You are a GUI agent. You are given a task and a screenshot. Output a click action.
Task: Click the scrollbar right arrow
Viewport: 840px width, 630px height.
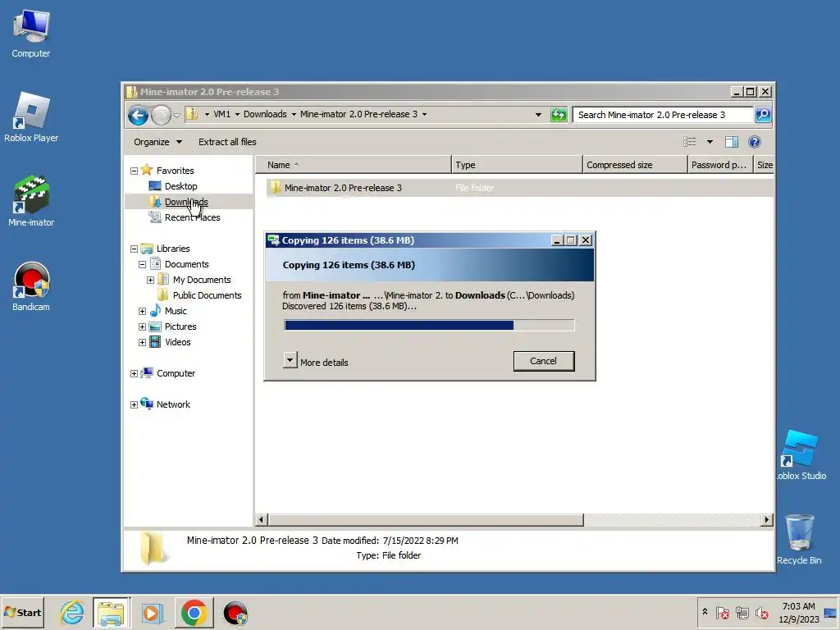[767, 519]
